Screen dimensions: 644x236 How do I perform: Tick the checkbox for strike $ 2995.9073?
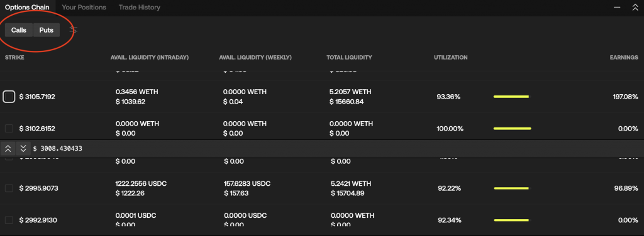click(9, 188)
